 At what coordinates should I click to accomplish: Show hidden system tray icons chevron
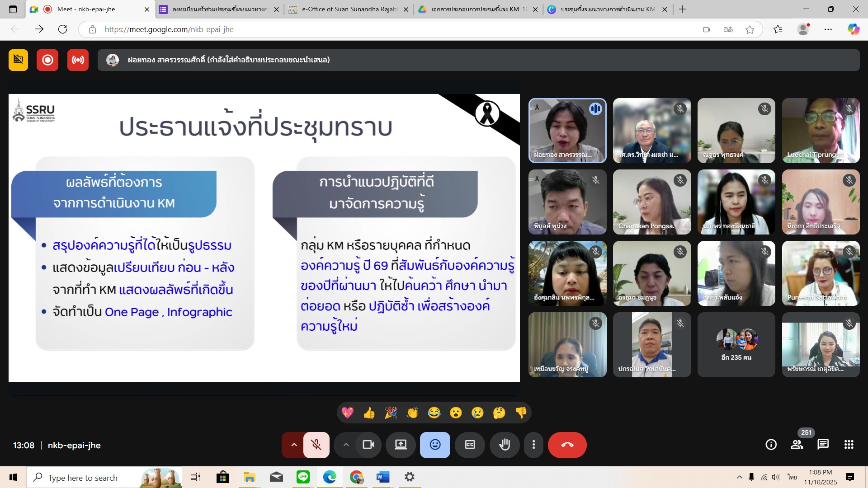[x=739, y=477]
